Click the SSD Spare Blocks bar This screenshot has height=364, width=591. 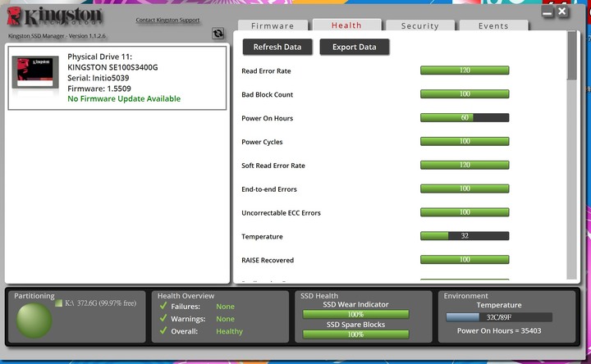pos(355,334)
